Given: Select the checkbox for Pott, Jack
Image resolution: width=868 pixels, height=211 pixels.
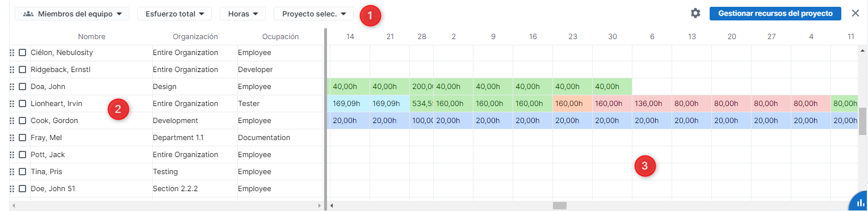Looking at the screenshot, I should click(23, 155).
